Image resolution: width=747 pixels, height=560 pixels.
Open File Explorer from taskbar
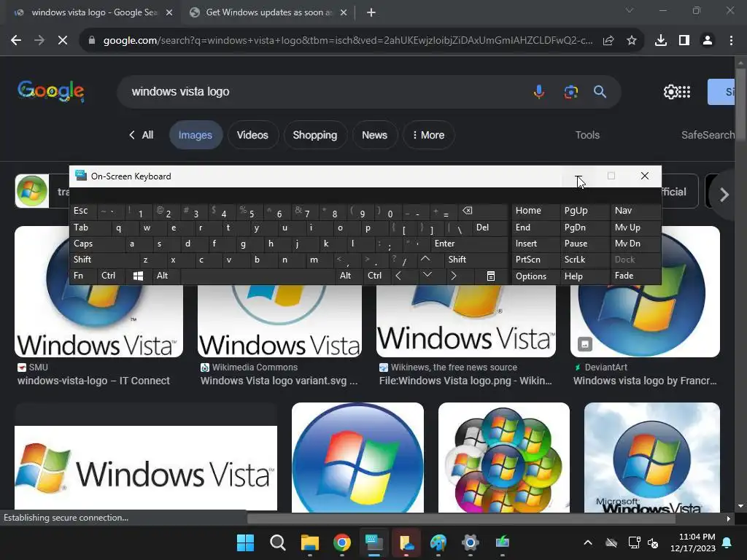[x=309, y=542]
